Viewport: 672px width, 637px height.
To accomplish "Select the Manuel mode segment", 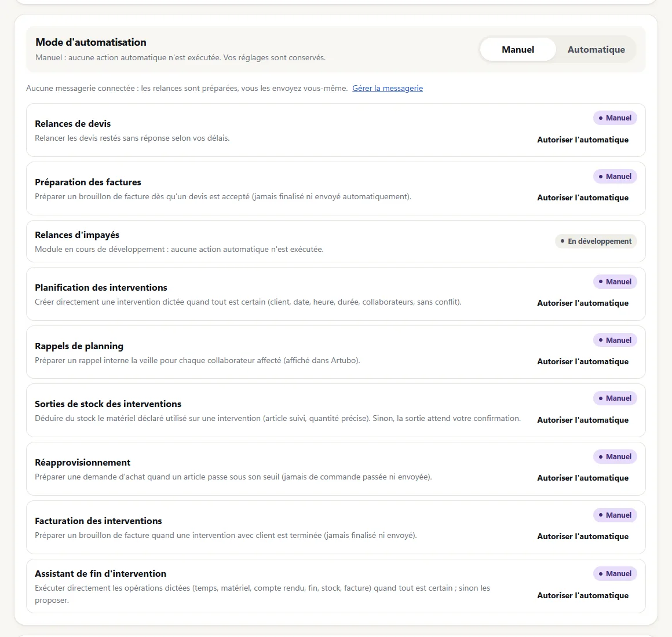I will (x=518, y=50).
